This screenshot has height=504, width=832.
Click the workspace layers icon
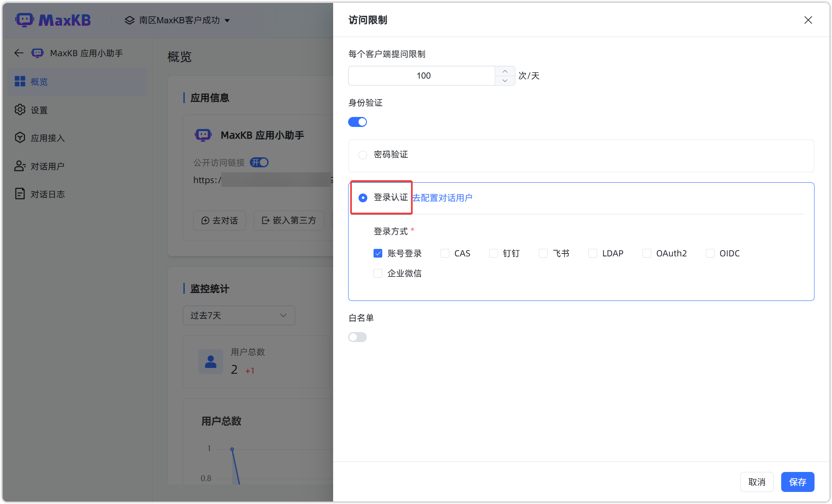[130, 20]
